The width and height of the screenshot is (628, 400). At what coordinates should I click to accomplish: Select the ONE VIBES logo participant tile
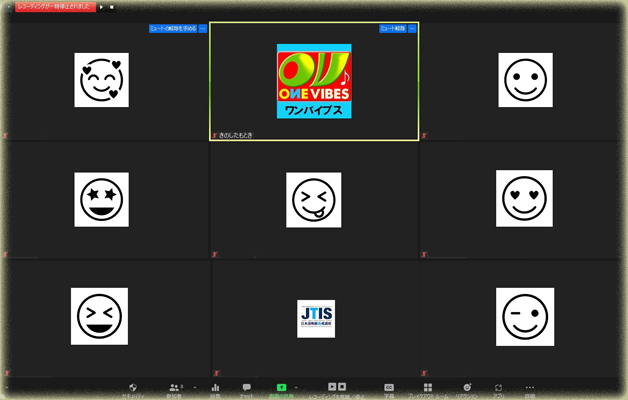pos(314,81)
